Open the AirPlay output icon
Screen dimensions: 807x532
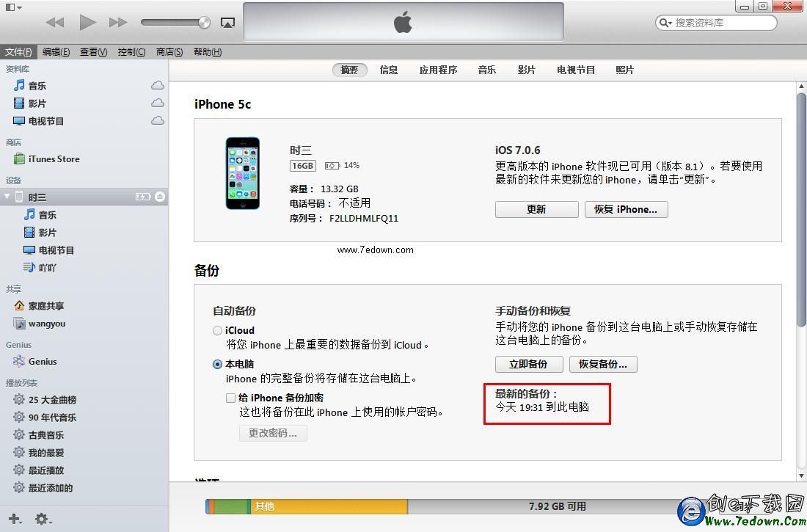pyautogui.click(x=227, y=23)
